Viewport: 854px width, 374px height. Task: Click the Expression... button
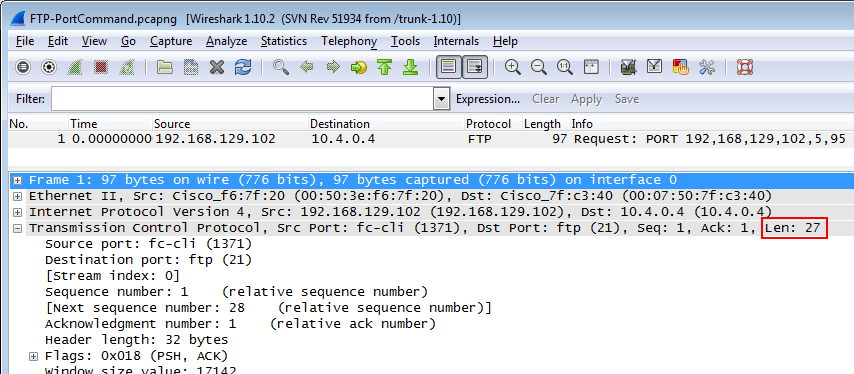[x=488, y=99]
